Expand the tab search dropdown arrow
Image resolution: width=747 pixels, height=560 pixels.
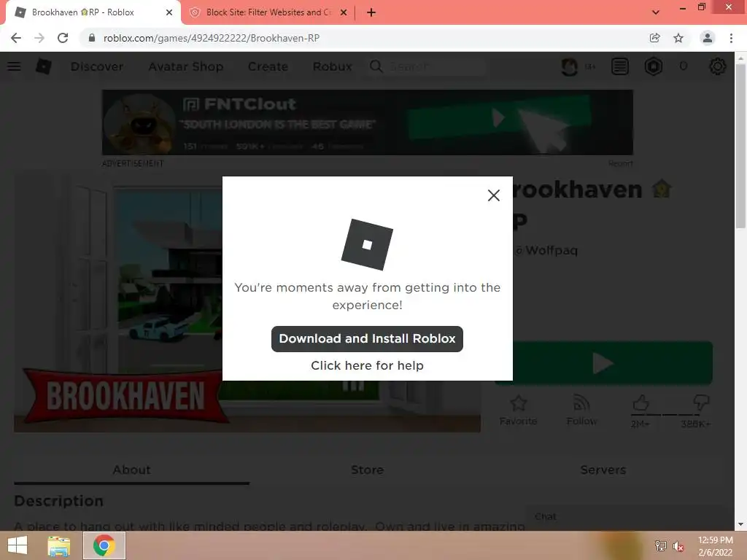pyautogui.click(x=656, y=12)
